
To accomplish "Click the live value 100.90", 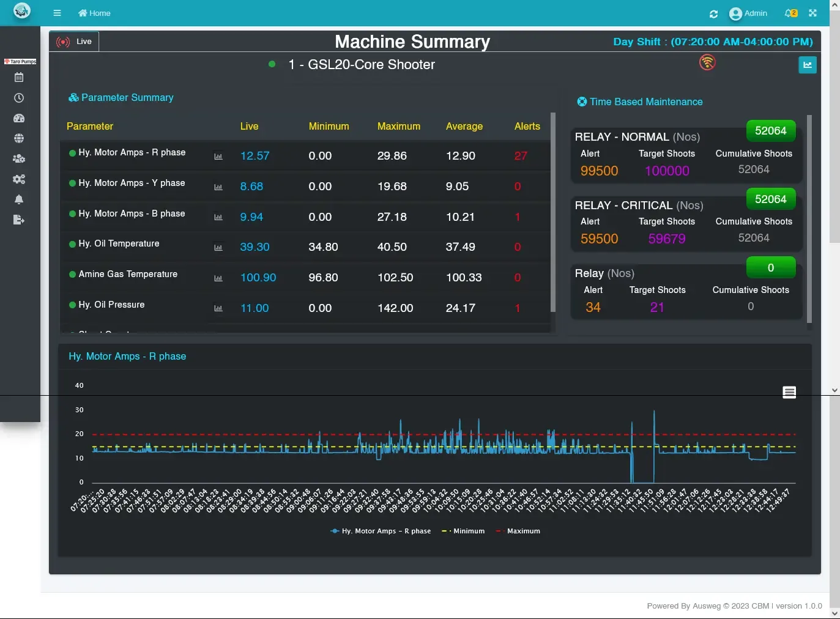I will tap(258, 277).
